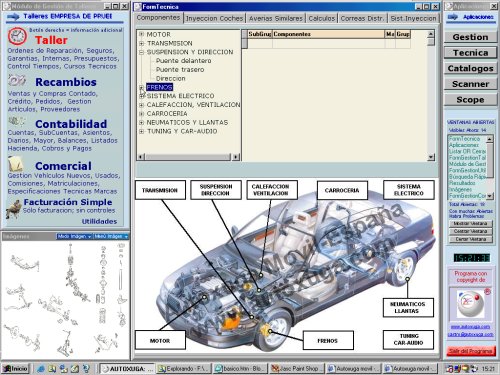Click the Catalogos button

pos(470,68)
